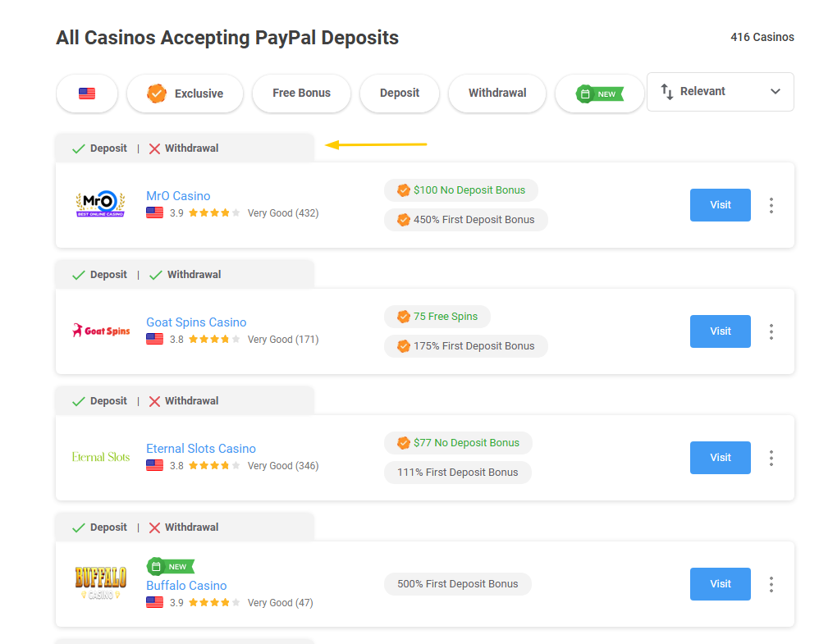Viewport: 819px width, 644px height.
Task: Open the three-dot menu for MrO Casino
Action: pos(771,206)
